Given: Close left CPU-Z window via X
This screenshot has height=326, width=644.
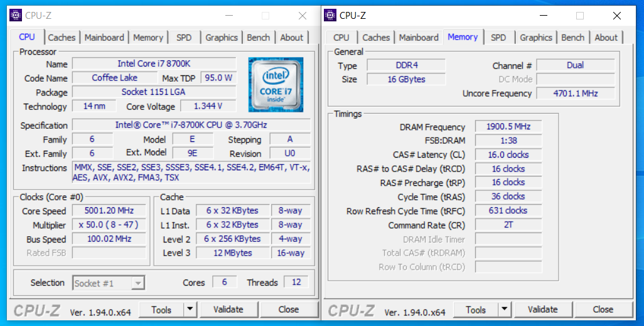Looking at the screenshot, I should click(x=303, y=16).
